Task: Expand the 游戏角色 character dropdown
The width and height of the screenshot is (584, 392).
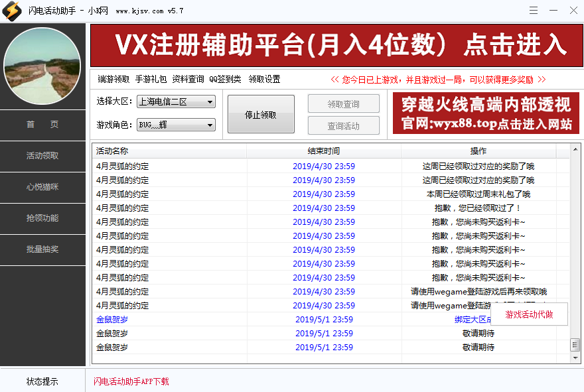Action: [x=176, y=125]
